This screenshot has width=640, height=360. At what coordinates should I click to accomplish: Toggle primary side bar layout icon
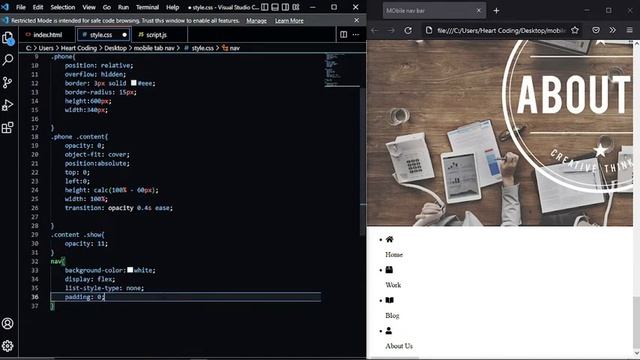pos(265,7)
